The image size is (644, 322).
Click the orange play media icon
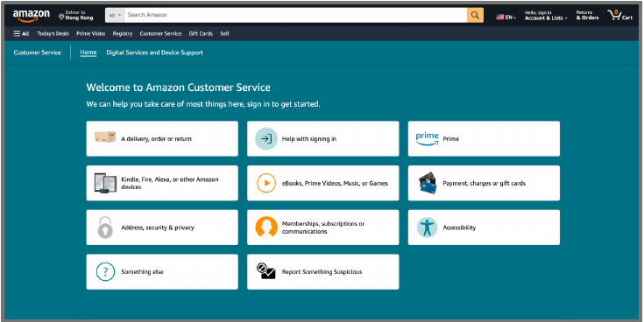pos(266,183)
